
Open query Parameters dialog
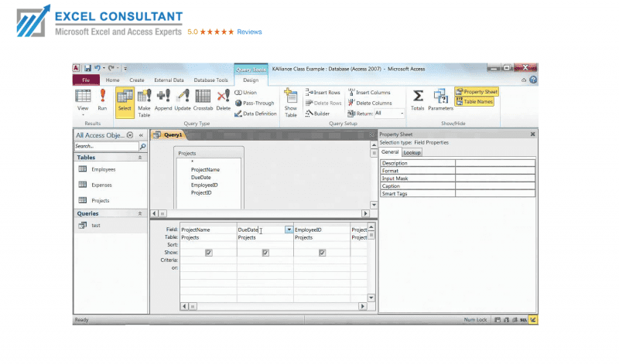(440, 100)
